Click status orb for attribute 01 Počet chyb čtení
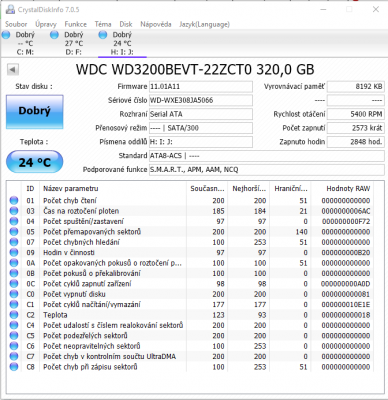The image size is (388, 400). coord(14,200)
